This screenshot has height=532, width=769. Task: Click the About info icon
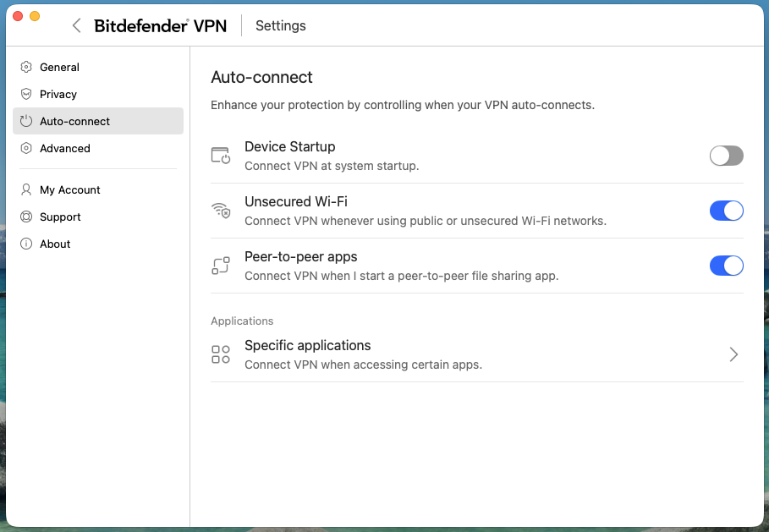pyautogui.click(x=26, y=244)
